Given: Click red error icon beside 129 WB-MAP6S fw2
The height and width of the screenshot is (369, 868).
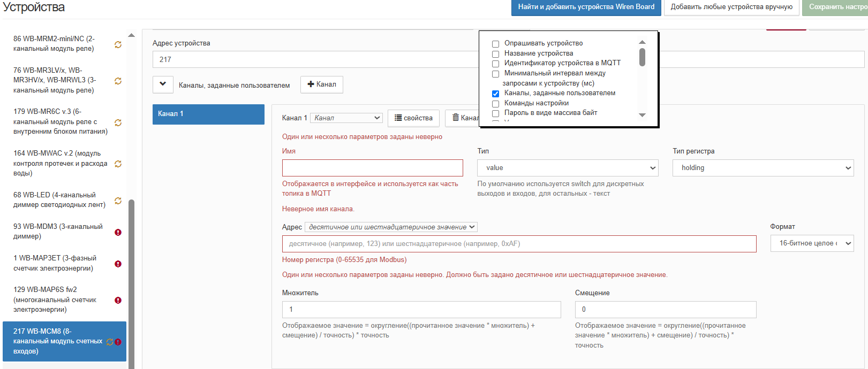Looking at the screenshot, I should point(118,301).
